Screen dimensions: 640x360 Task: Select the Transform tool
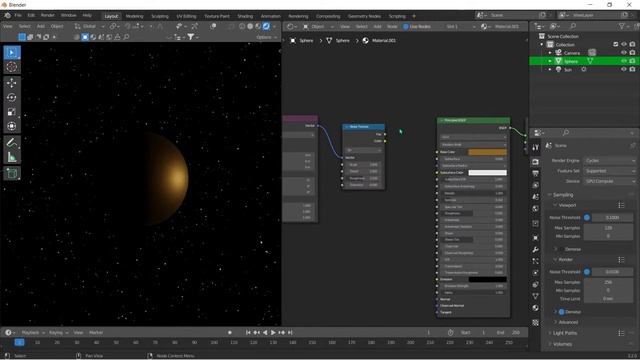[x=12, y=126]
